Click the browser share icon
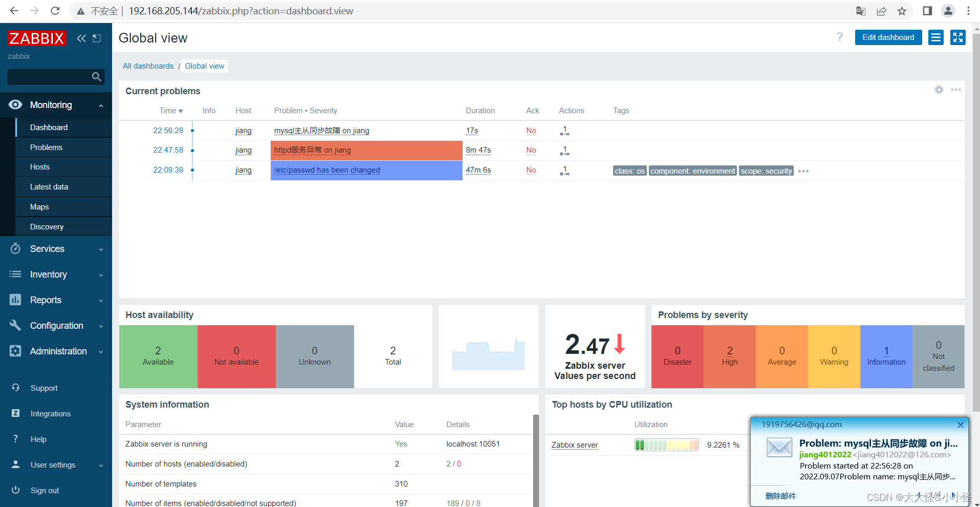980x507 pixels. (x=881, y=11)
